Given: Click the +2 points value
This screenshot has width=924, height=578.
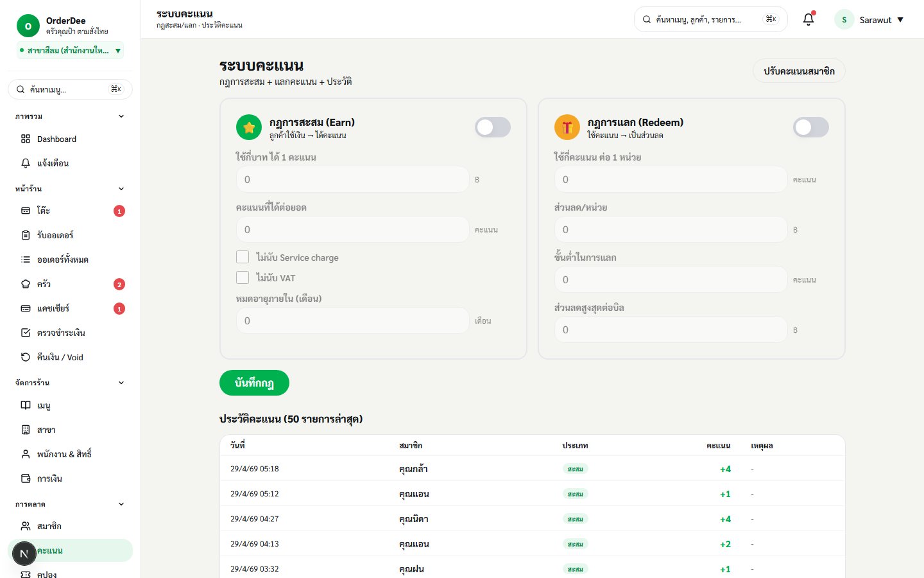Looking at the screenshot, I should [x=725, y=544].
